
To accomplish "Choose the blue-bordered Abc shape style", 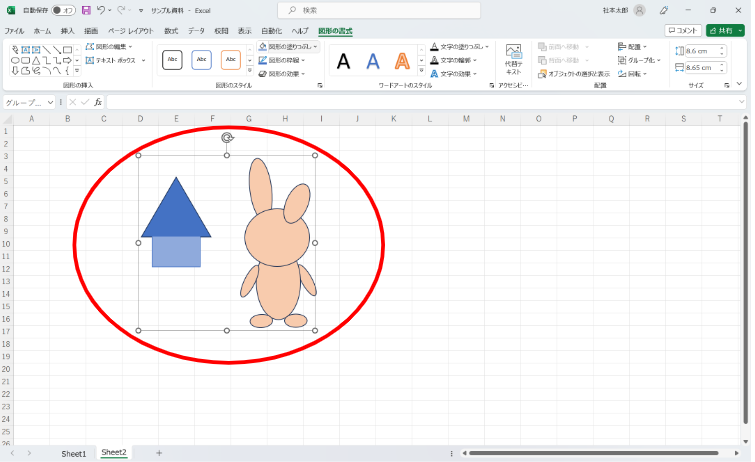I will click(x=201, y=60).
